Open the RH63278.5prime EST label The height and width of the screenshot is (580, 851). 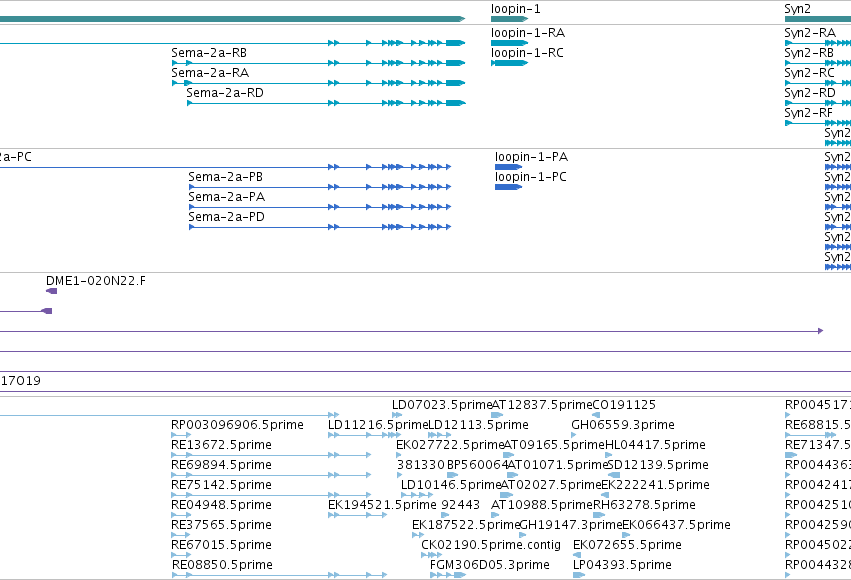coord(644,506)
